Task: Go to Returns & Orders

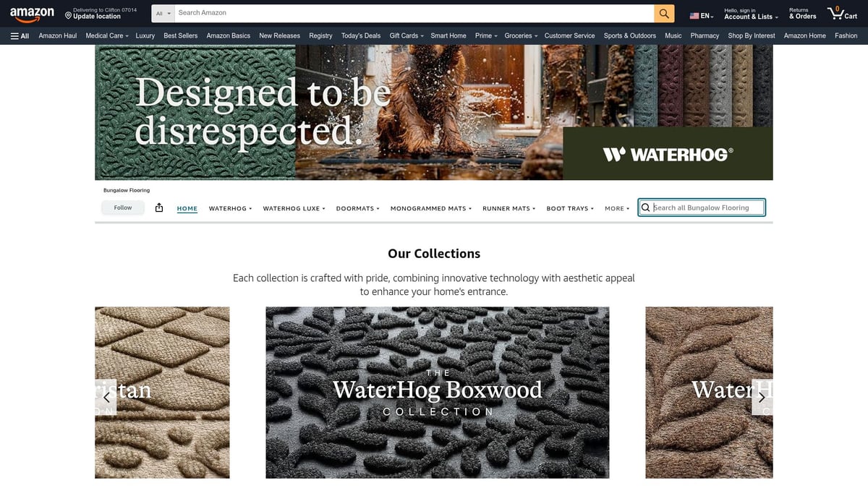Action: [x=802, y=13]
